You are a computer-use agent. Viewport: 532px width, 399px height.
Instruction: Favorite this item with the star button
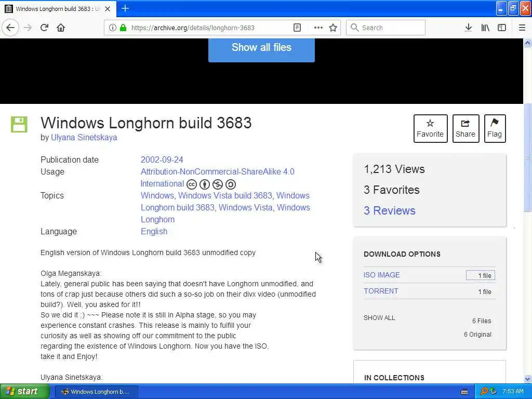(x=430, y=129)
